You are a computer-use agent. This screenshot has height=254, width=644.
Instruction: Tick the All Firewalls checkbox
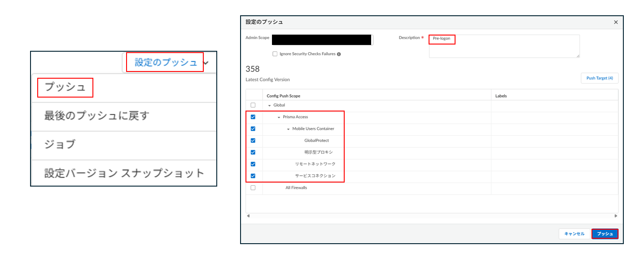coord(253,187)
